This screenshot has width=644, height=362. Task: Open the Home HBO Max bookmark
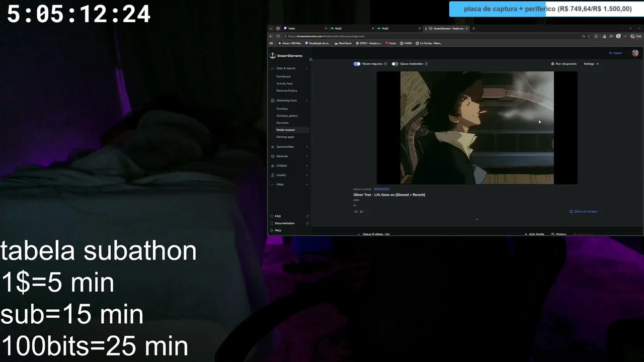click(290, 43)
